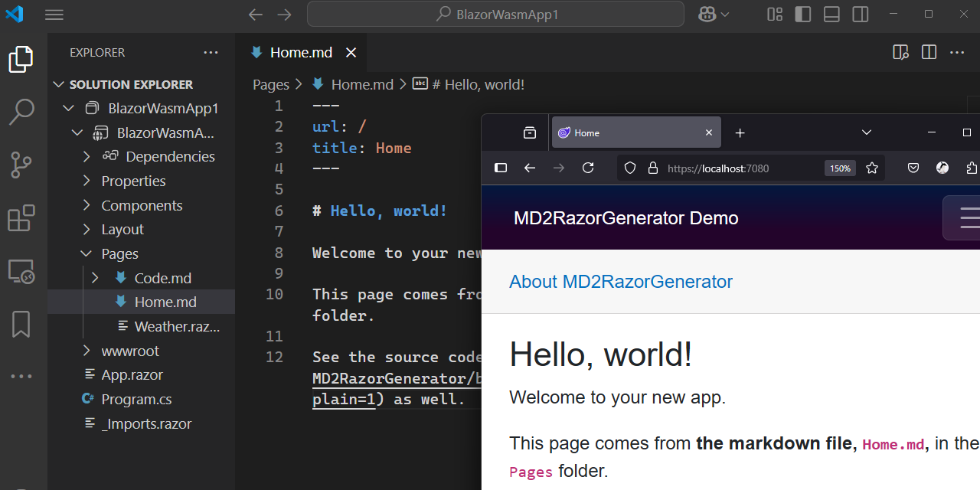This screenshot has height=490, width=980.
Task: Close the Home tab in Firefox
Action: (x=709, y=133)
